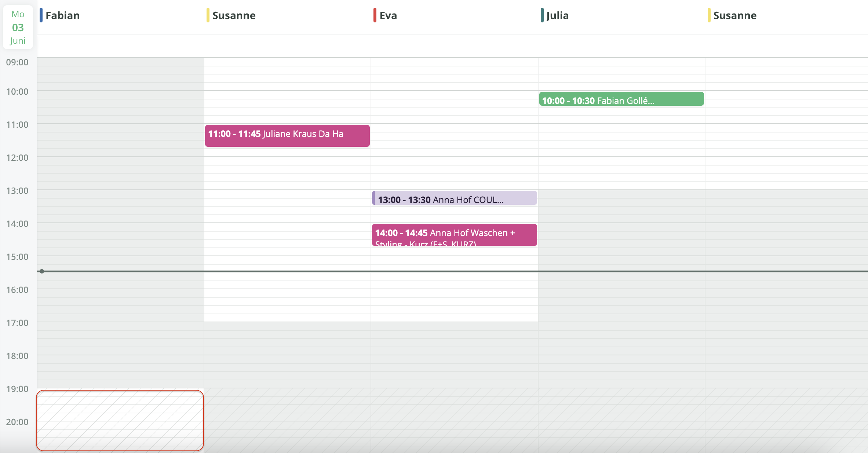Viewport: 868px width, 453px height.
Task: Click the 17:00 time label
Action: pyautogui.click(x=17, y=323)
